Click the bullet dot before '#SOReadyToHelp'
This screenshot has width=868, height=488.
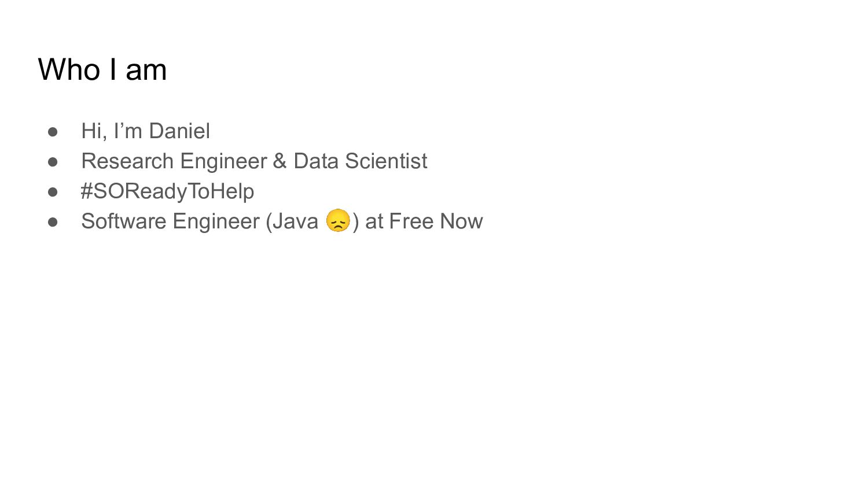pos(53,192)
